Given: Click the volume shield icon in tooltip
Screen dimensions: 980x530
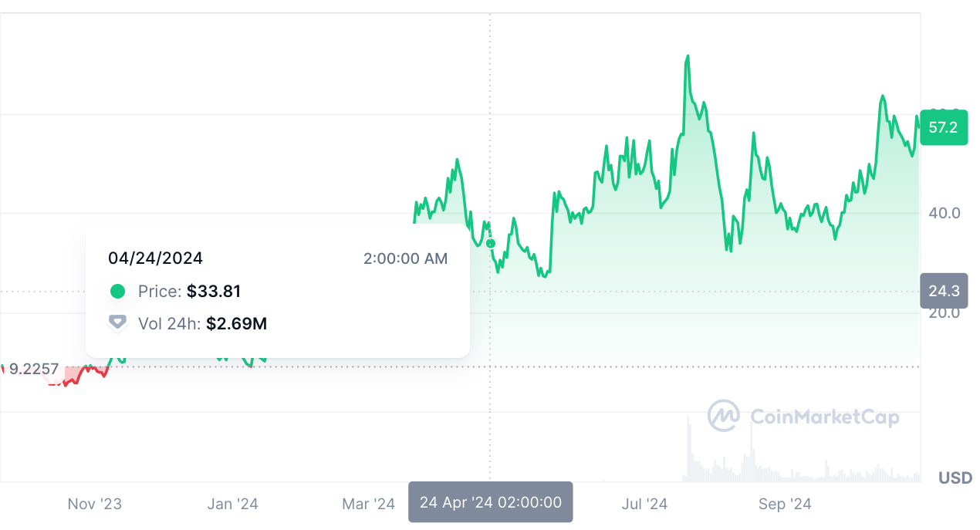Looking at the screenshot, I should click(117, 323).
